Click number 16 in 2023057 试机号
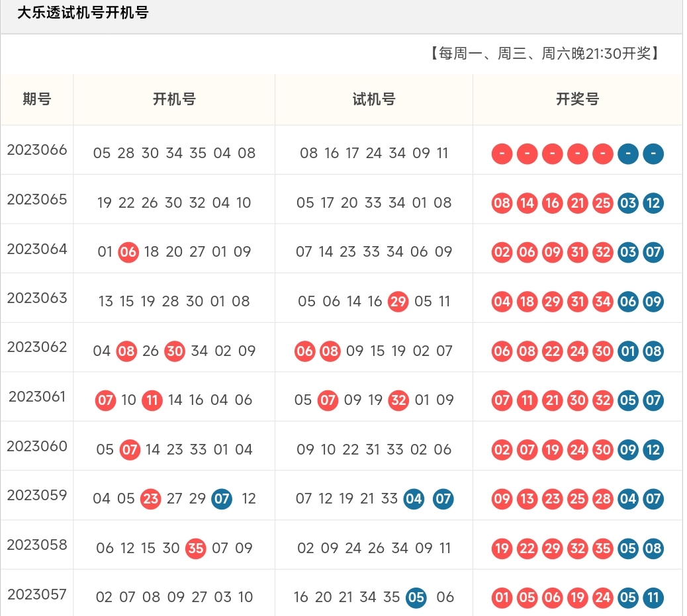The height and width of the screenshot is (616, 687). click(301, 597)
